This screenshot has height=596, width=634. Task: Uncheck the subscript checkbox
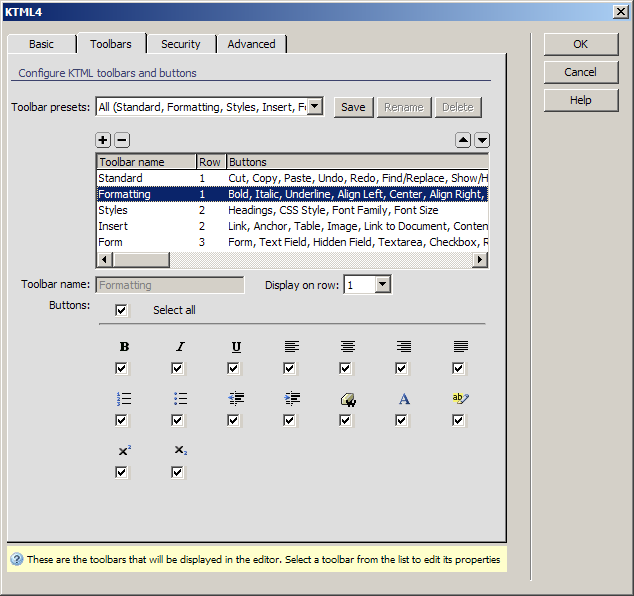click(x=177, y=472)
